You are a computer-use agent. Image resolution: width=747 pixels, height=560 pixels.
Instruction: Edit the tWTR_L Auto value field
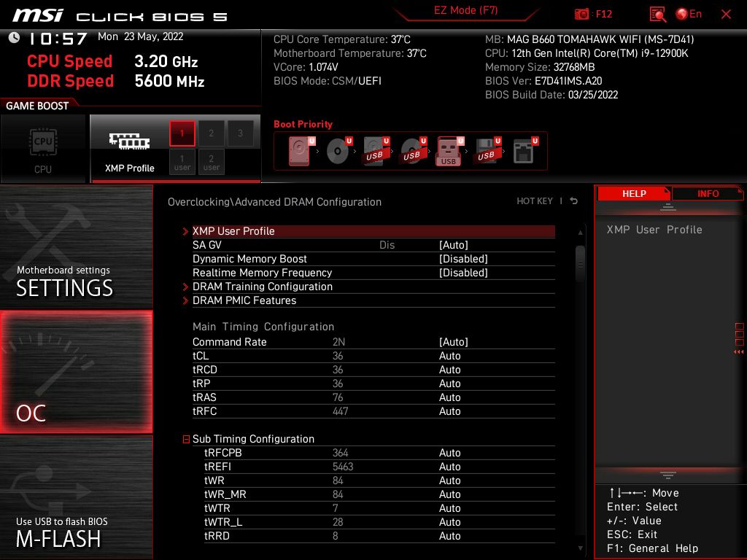[449, 522]
